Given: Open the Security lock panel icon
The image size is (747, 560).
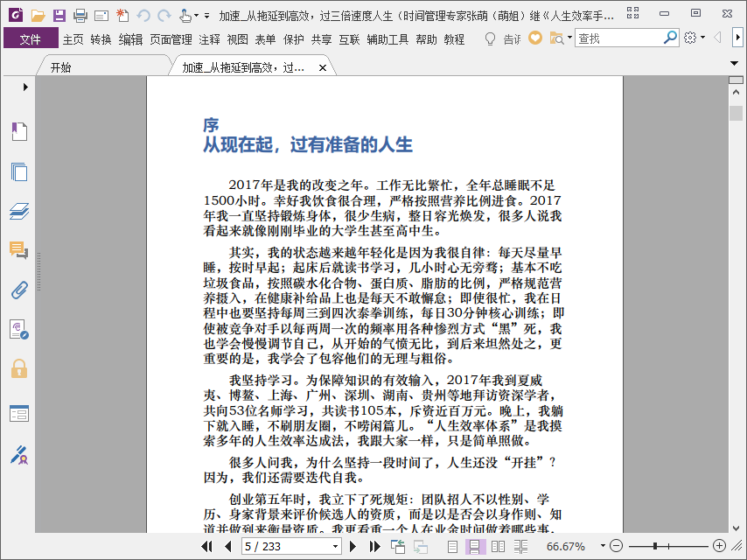Looking at the screenshot, I should click(x=19, y=369).
